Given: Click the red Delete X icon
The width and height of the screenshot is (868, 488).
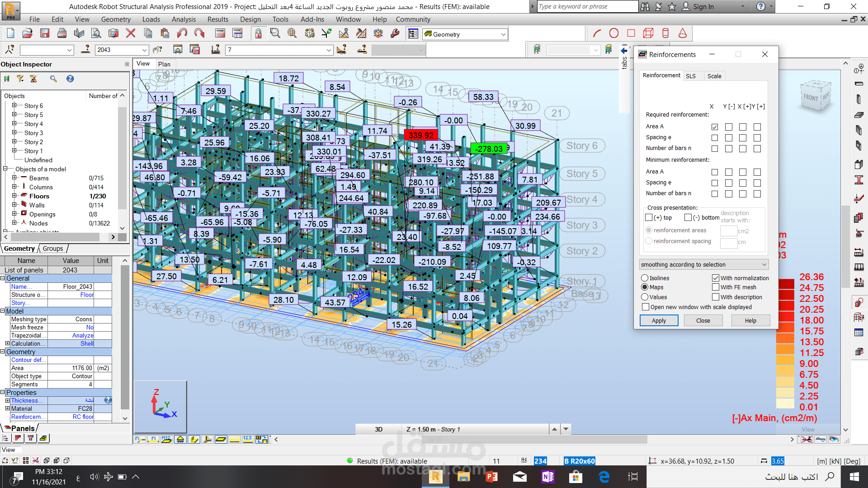Looking at the screenshot, I should click(131, 33).
